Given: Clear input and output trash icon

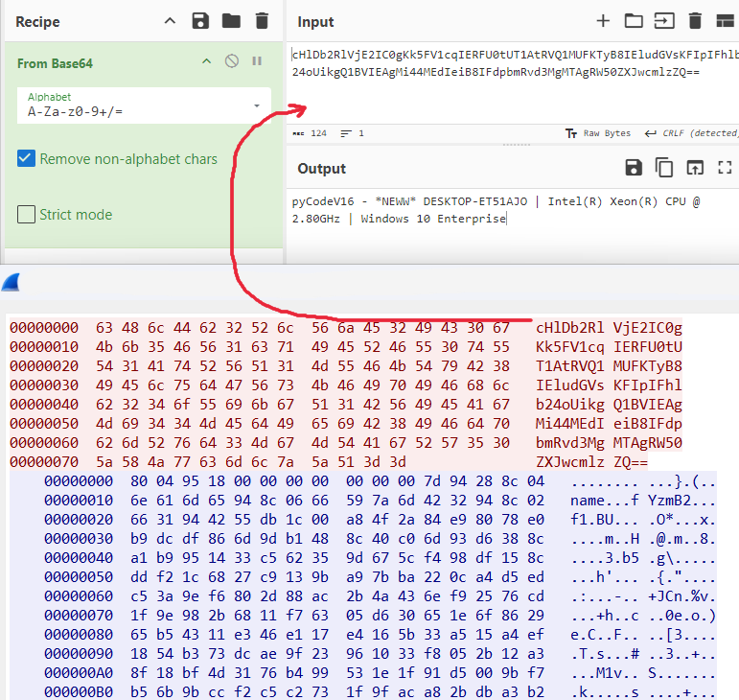Looking at the screenshot, I should 695,21.
